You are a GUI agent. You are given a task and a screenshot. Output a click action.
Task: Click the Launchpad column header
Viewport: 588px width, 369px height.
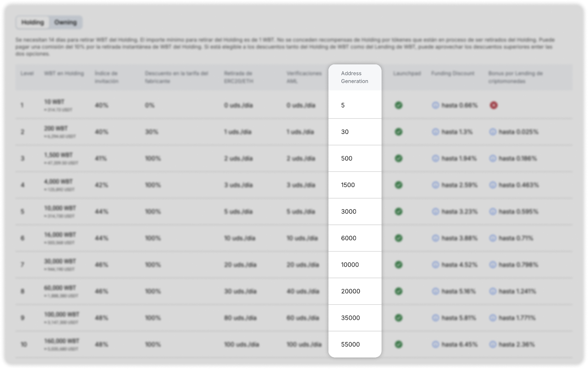(407, 74)
